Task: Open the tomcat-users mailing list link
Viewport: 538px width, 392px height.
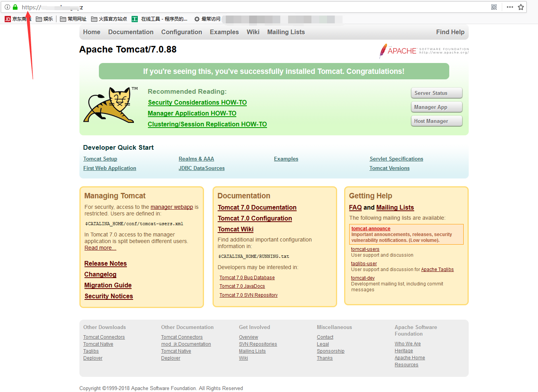Action: click(x=365, y=249)
